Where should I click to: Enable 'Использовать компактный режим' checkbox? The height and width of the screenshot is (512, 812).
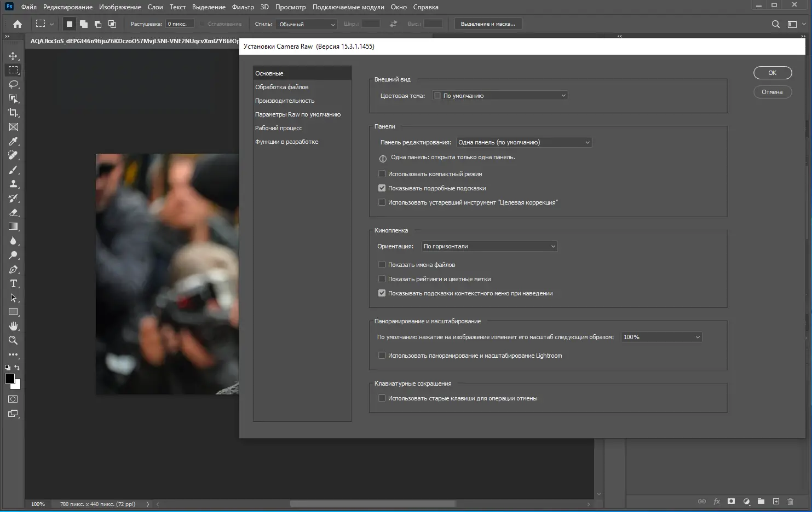click(x=382, y=174)
